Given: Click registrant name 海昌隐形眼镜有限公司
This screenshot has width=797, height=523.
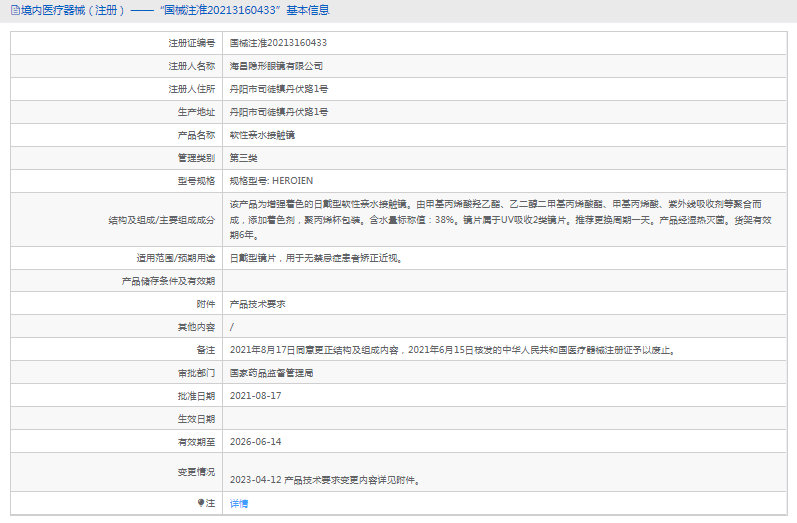Looking at the screenshot, I should pos(276,66).
